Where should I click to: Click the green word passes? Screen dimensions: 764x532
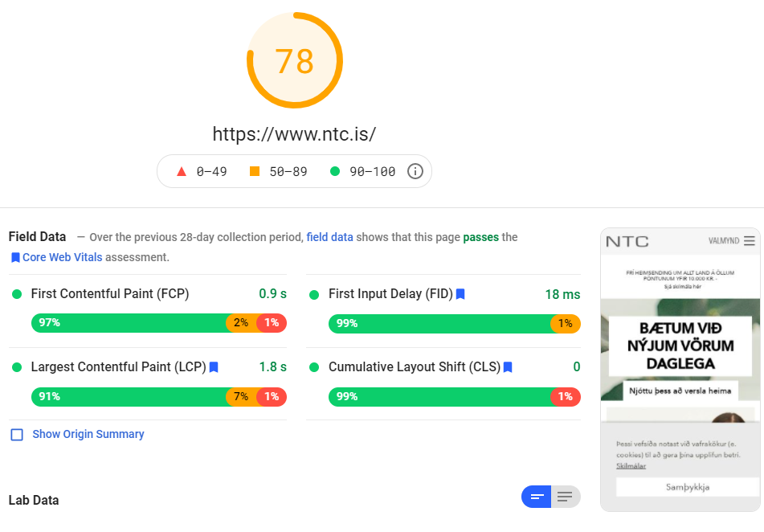[x=481, y=237]
